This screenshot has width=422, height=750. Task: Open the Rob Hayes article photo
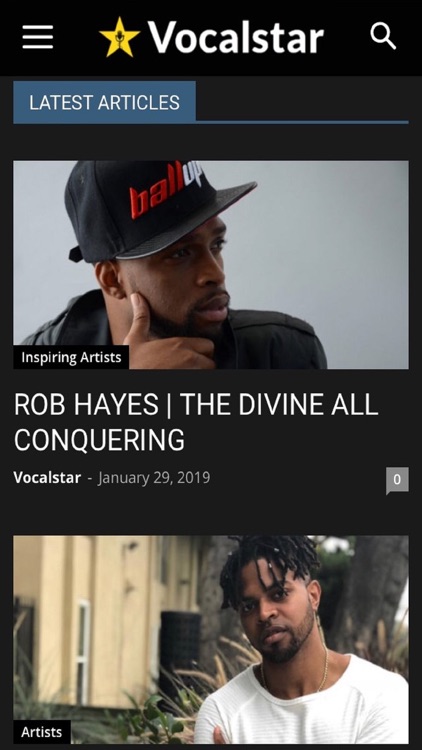[211, 265]
